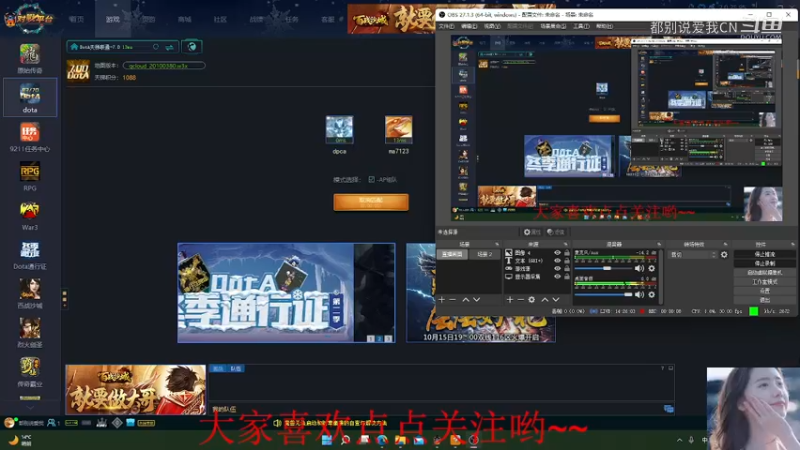Toggle lock on 文本 (GDI+) source
Image resolution: width=800 pixels, height=450 pixels.
pos(566,260)
